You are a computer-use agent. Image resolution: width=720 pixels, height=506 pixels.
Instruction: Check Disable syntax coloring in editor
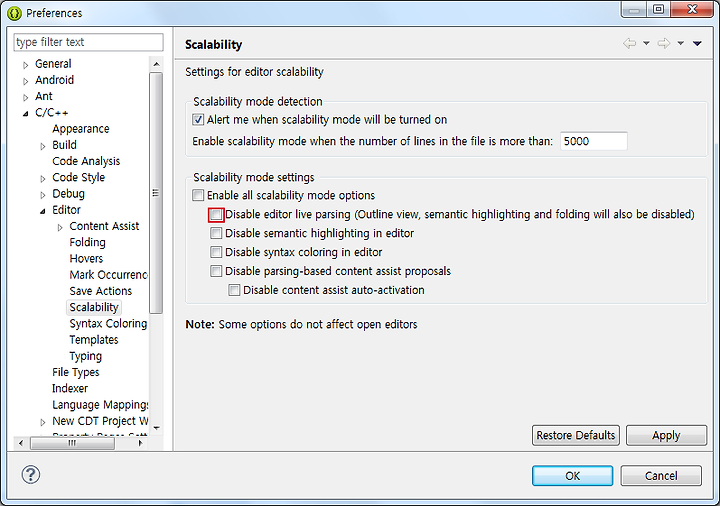coord(216,252)
